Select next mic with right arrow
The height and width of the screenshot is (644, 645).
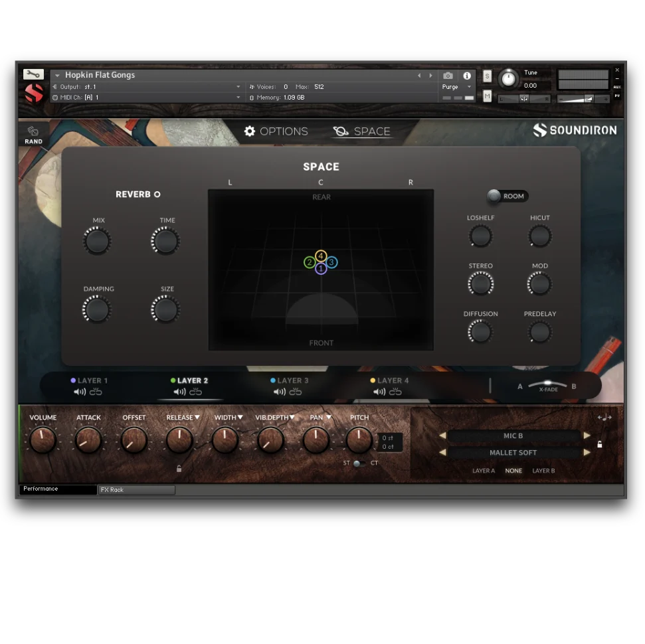(x=587, y=436)
